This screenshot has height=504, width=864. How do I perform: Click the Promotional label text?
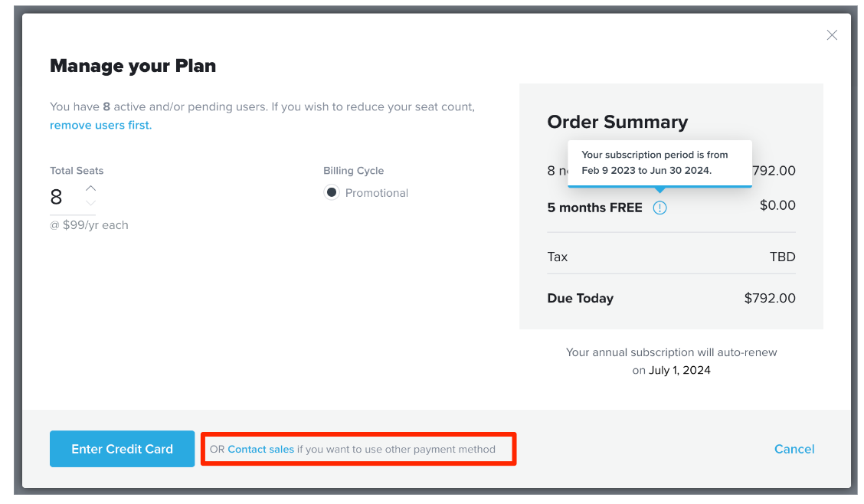[377, 193]
